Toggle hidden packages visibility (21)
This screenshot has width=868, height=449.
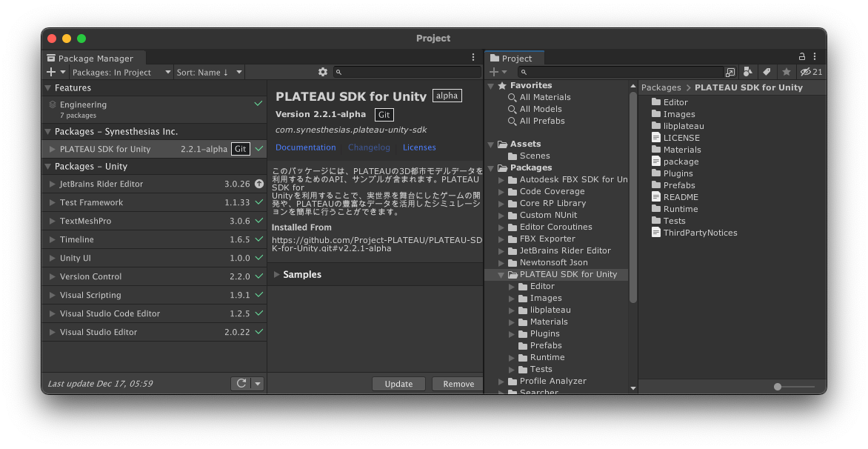pos(811,72)
